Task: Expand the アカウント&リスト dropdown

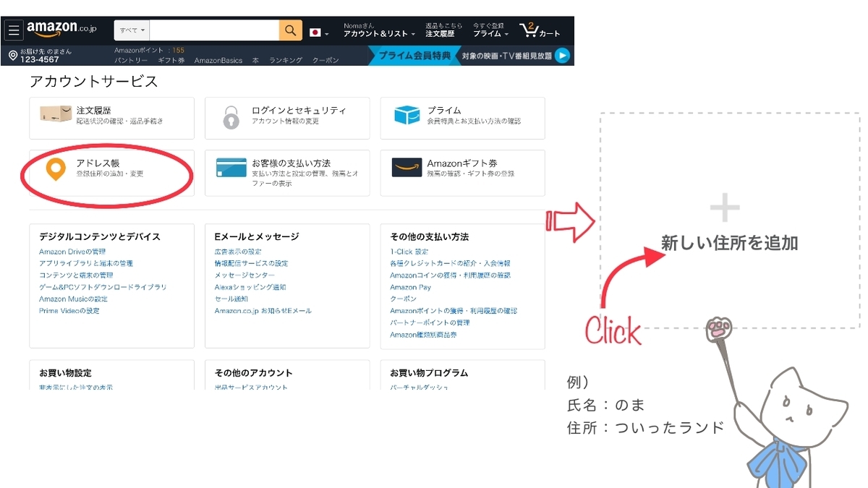Action: click(x=380, y=34)
